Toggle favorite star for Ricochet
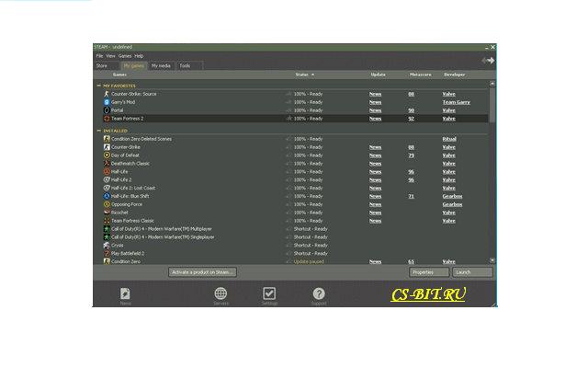 point(288,213)
